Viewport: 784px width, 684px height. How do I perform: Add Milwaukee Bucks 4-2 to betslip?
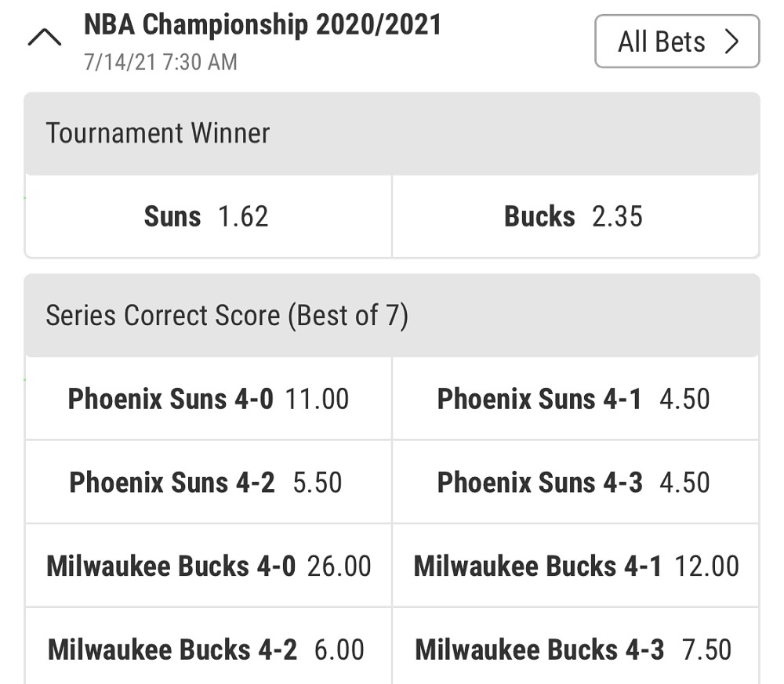click(208, 650)
